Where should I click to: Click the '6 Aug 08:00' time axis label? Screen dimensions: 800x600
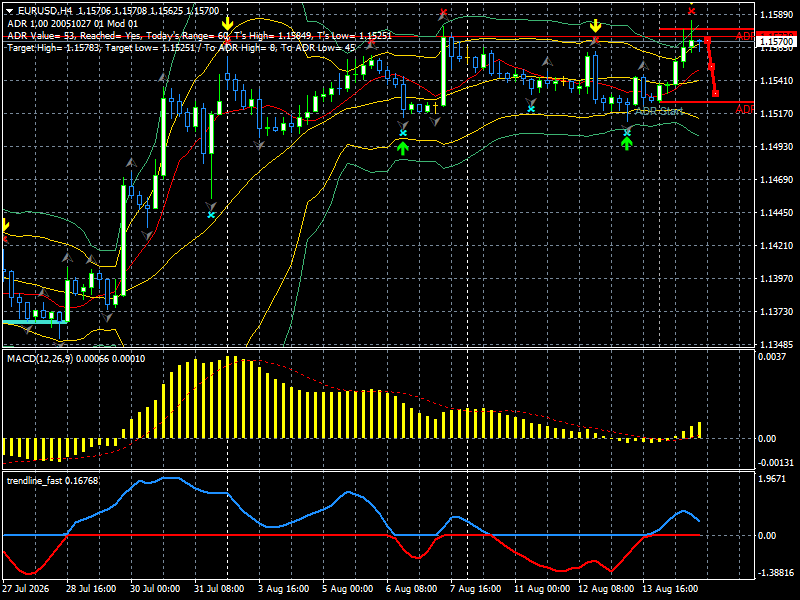pyautogui.click(x=411, y=588)
